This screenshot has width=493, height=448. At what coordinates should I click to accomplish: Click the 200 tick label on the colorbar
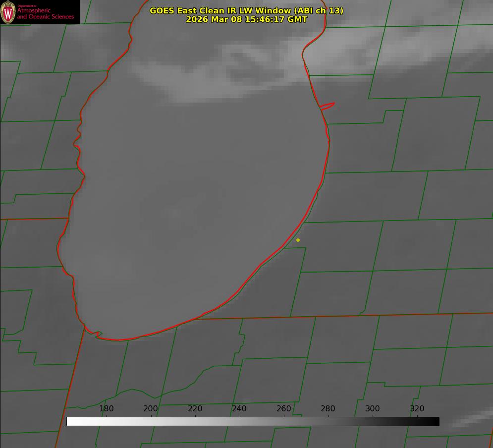pyautogui.click(x=151, y=409)
